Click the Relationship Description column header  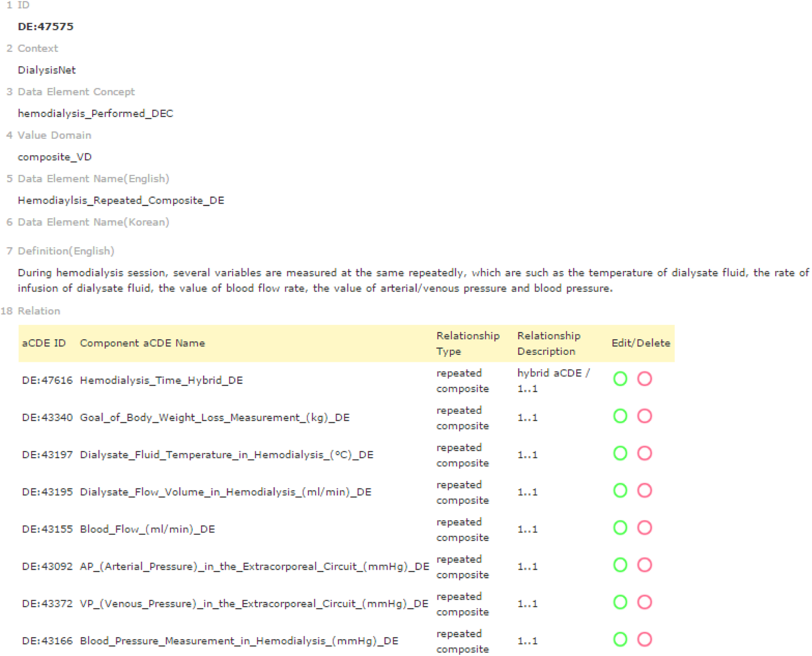(x=549, y=343)
